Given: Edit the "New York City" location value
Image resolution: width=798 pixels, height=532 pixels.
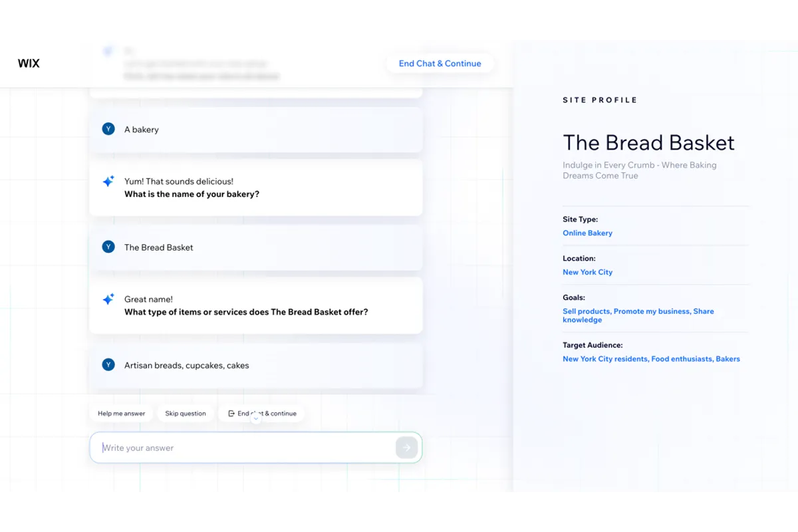Looking at the screenshot, I should pyautogui.click(x=587, y=273).
